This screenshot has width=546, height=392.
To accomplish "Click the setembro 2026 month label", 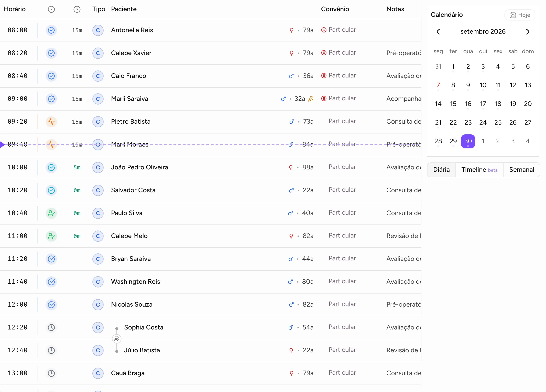I will [x=483, y=31].
